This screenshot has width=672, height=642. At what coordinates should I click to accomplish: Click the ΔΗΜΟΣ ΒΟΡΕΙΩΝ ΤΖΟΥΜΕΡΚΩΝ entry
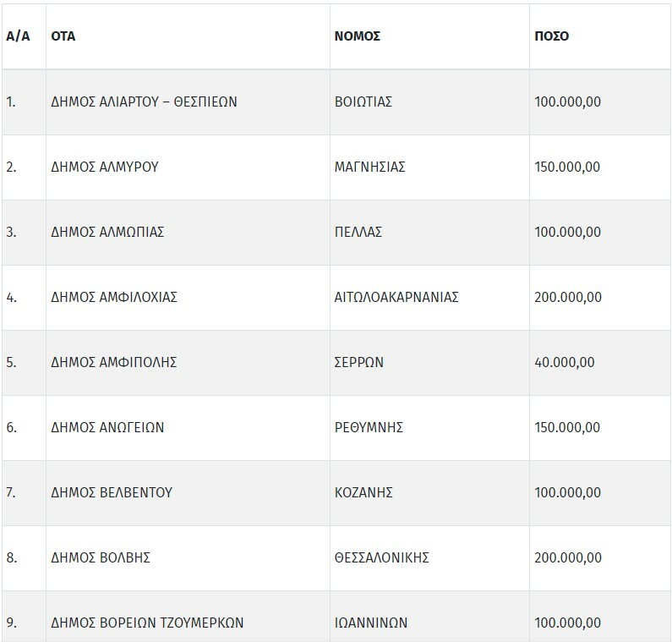point(147,623)
